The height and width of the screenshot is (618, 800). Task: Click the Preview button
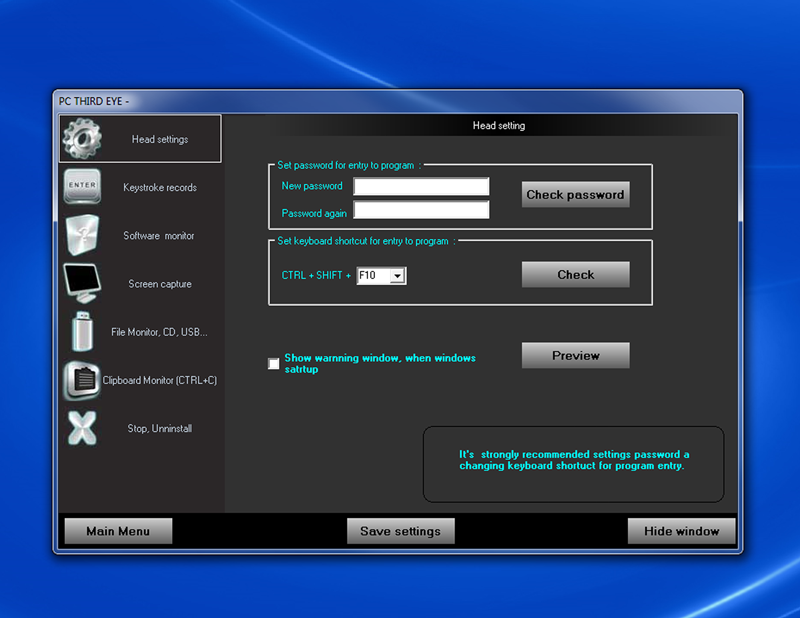pyautogui.click(x=576, y=355)
